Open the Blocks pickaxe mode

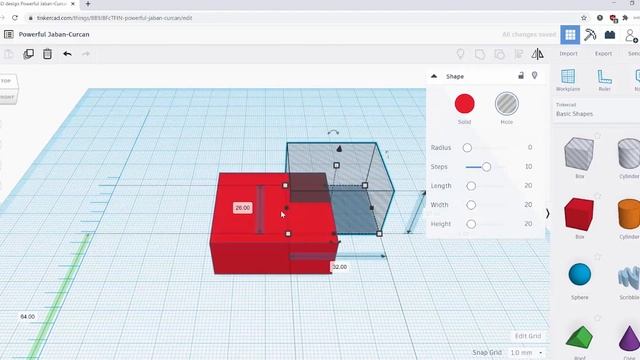tap(590, 35)
